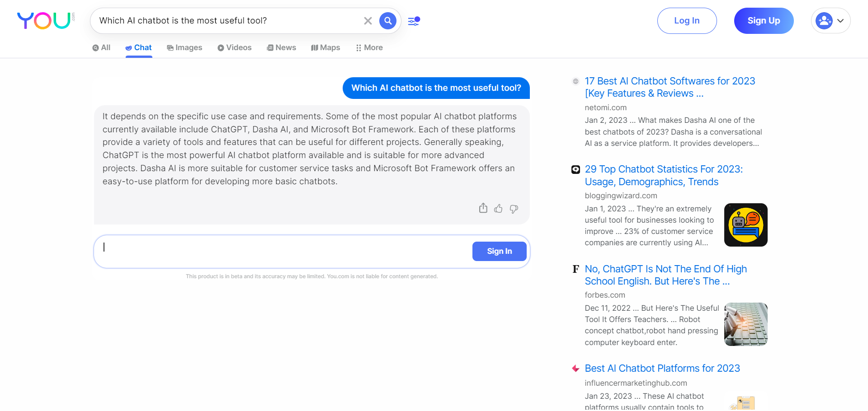The height and width of the screenshot is (411, 868).
Task: Click the influencermarketinghub favicon
Action: (x=576, y=369)
